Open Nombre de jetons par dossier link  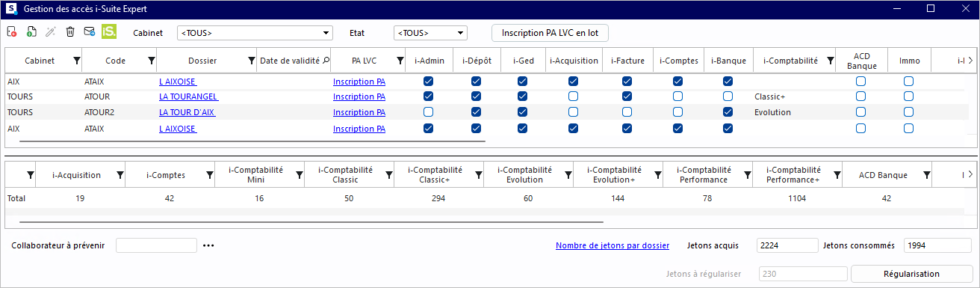(x=612, y=245)
